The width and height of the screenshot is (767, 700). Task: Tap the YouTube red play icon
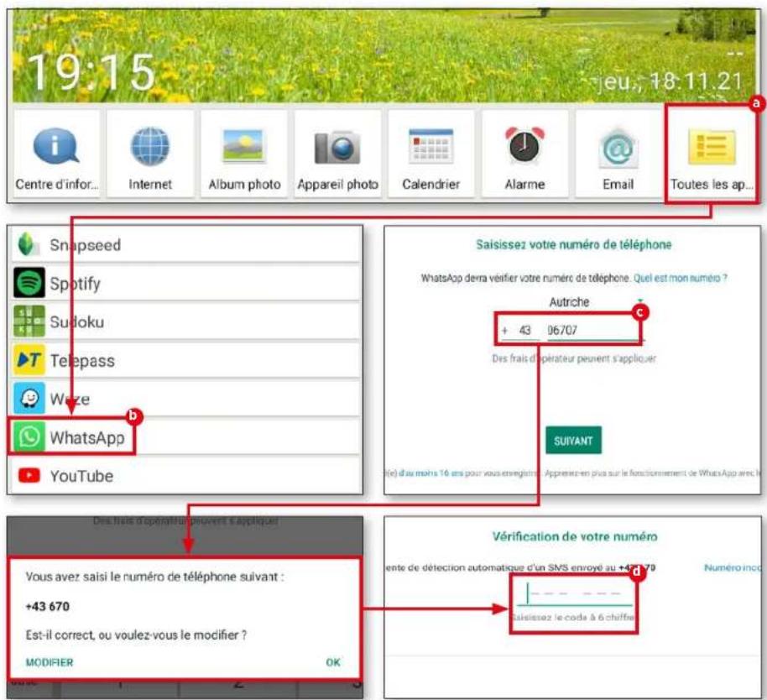(x=29, y=475)
